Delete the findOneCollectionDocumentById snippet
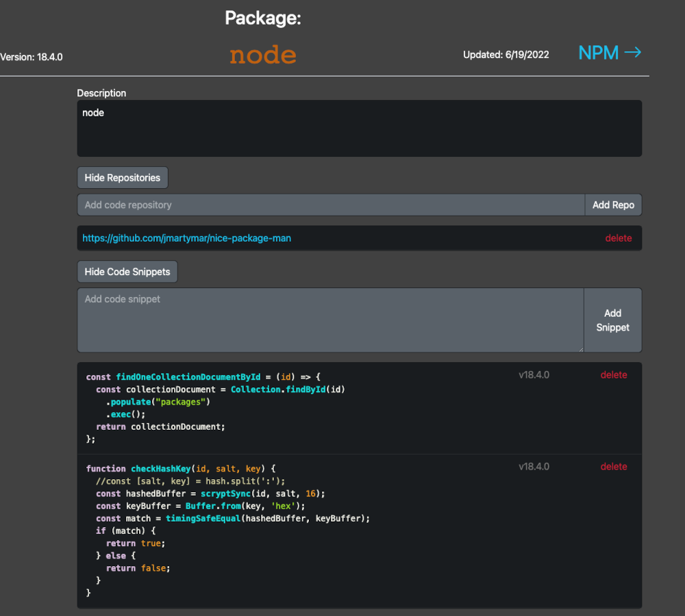 point(613,374)
